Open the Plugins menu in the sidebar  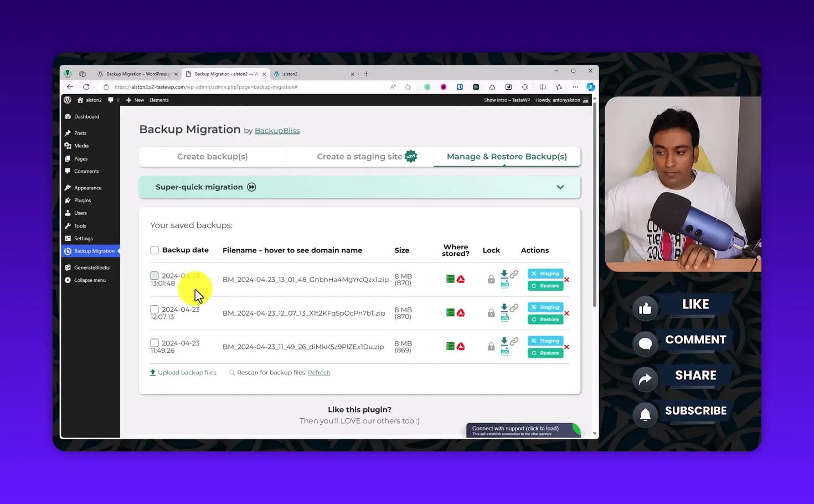point(83,200)
